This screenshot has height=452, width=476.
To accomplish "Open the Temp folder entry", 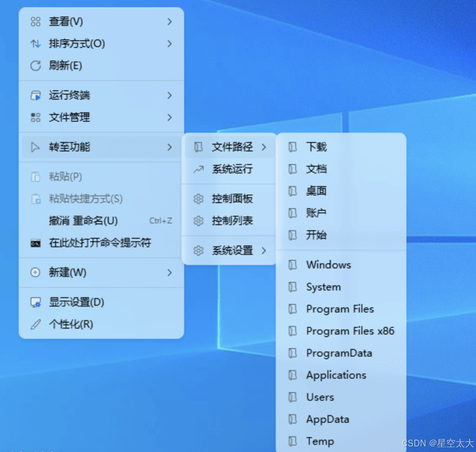I will [319, 441].
